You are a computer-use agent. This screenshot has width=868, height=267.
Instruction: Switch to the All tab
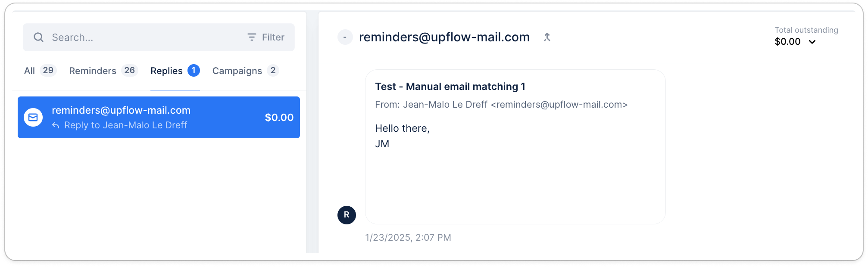point(30,71)
